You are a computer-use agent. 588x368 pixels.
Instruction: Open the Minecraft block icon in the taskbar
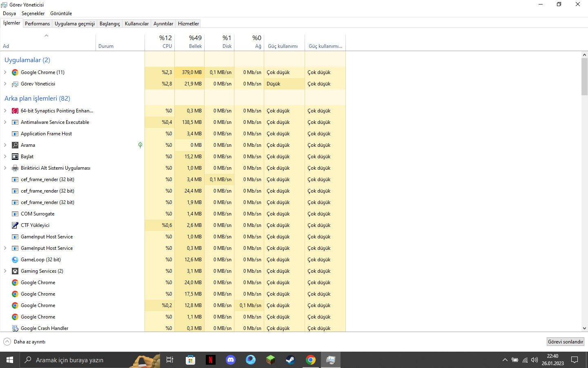tap(270, 360)
